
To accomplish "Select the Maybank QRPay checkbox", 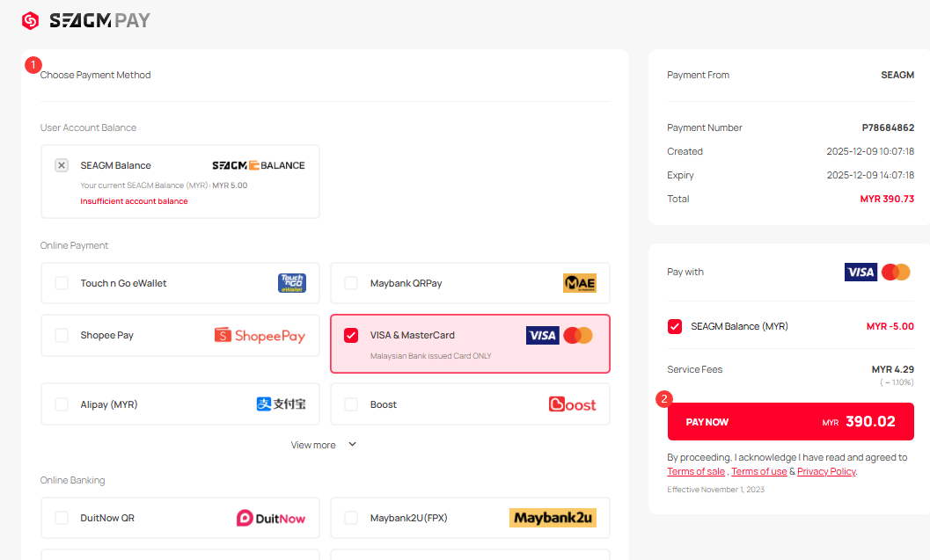I will pyautogui.click(x=351, y=283).
